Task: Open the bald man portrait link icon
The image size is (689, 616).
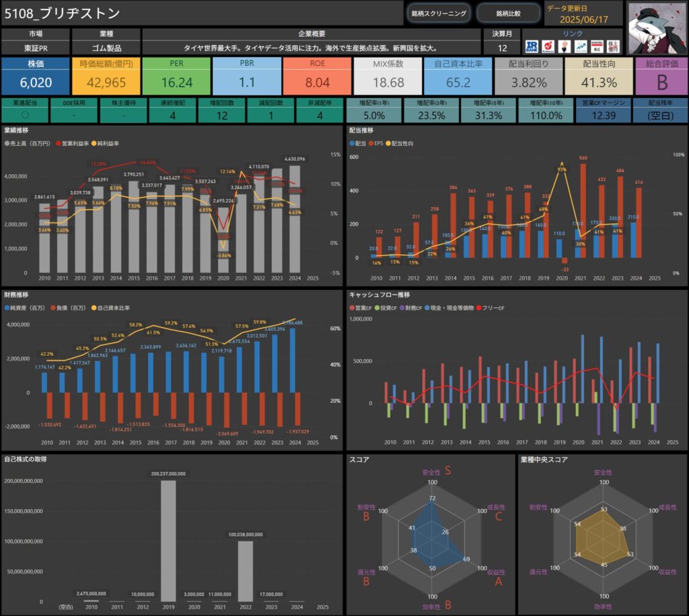Action: (565, 46)
